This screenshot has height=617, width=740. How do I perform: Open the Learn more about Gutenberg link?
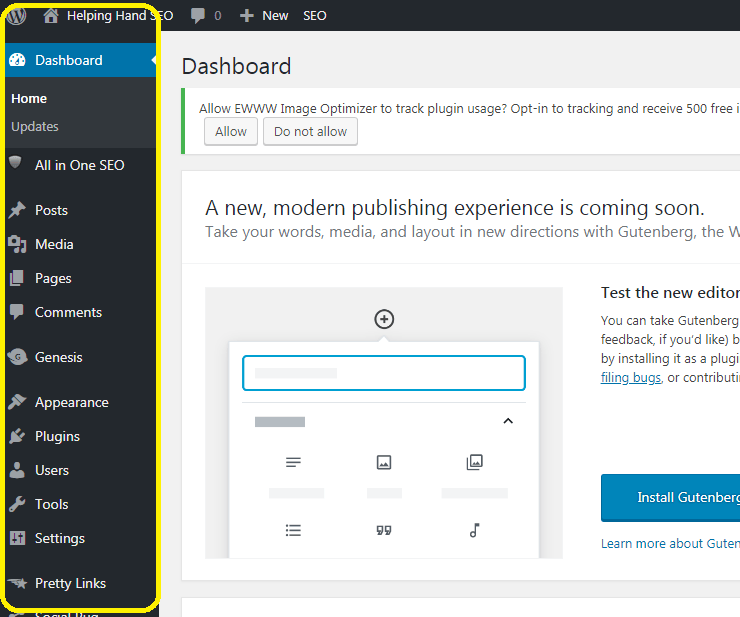coord(671,543)
